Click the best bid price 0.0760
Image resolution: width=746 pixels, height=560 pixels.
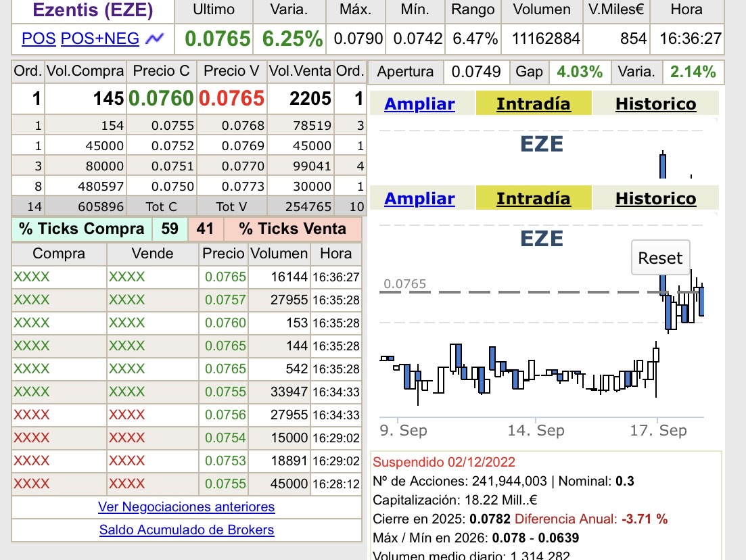(x=161, y=99)
